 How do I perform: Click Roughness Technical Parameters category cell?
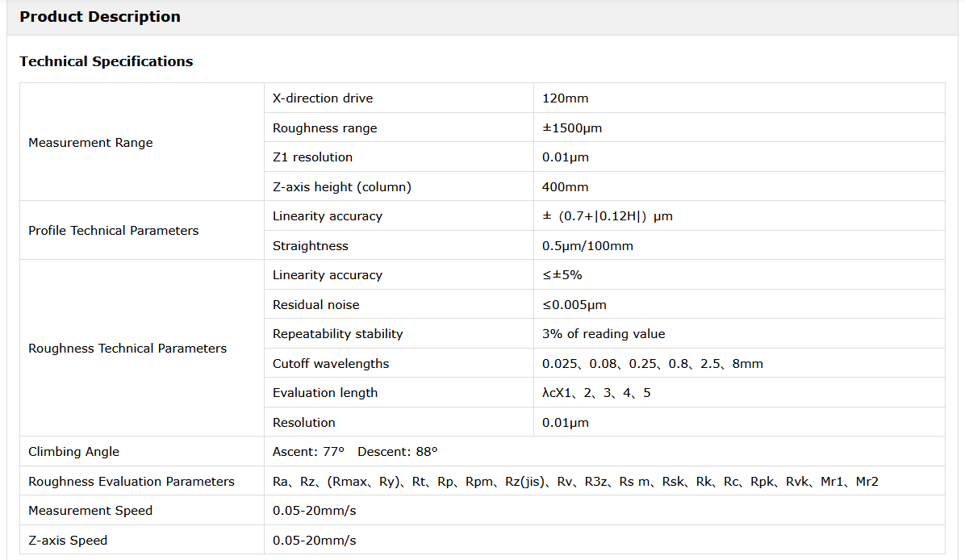(127, 349)
